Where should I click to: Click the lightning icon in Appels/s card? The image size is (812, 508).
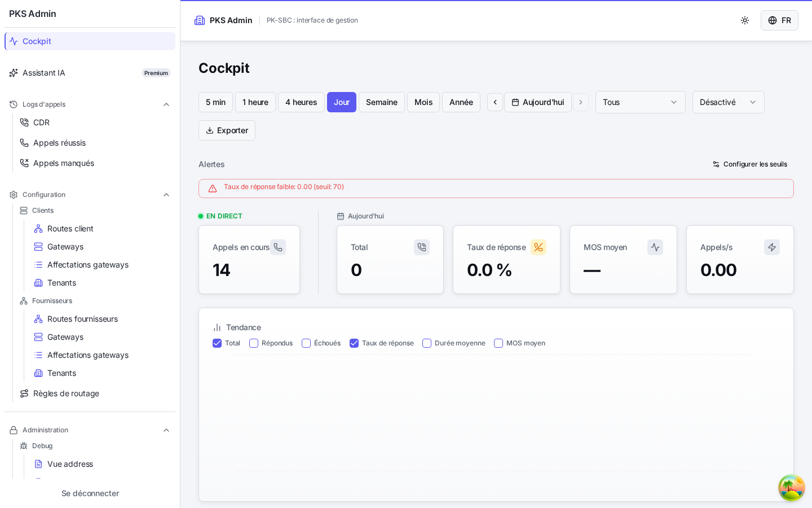(772, 247)
